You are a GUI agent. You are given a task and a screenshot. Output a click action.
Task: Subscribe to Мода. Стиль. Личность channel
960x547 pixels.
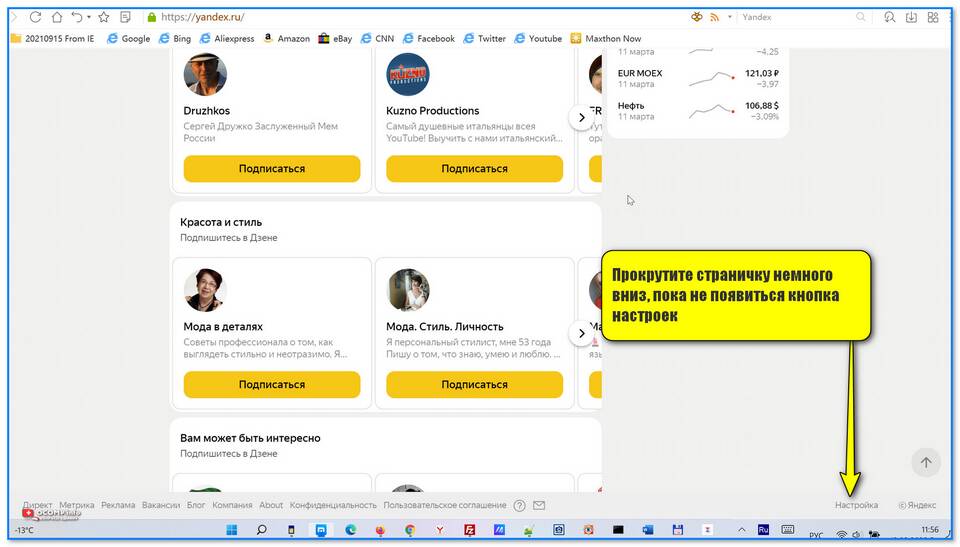474,385
